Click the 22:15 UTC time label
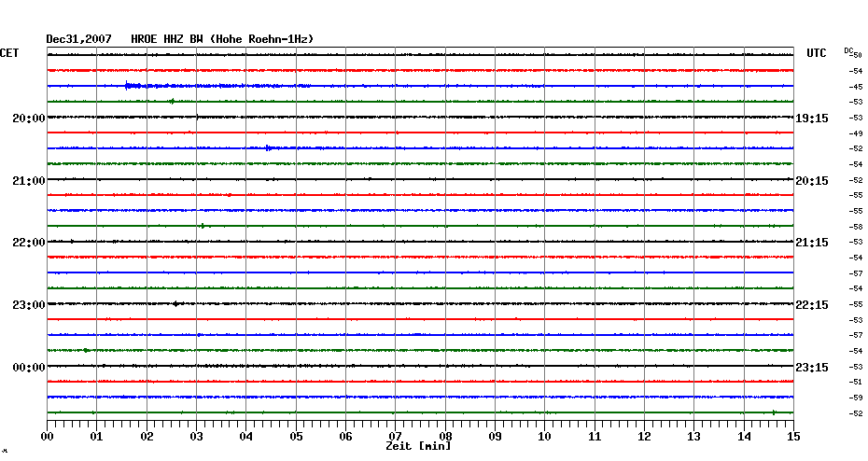Image resolution: width=868 pixels, height=461 pixels. 812,305
